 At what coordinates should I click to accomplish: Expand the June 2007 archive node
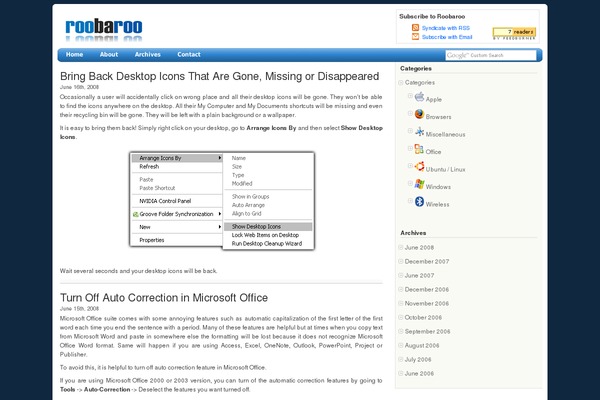pos(401,275)
